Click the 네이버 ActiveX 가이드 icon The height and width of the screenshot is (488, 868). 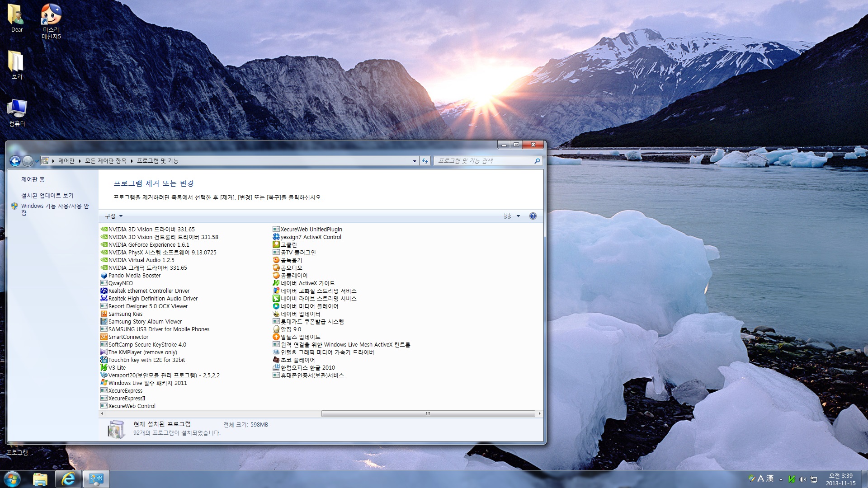tap(276, 283)
